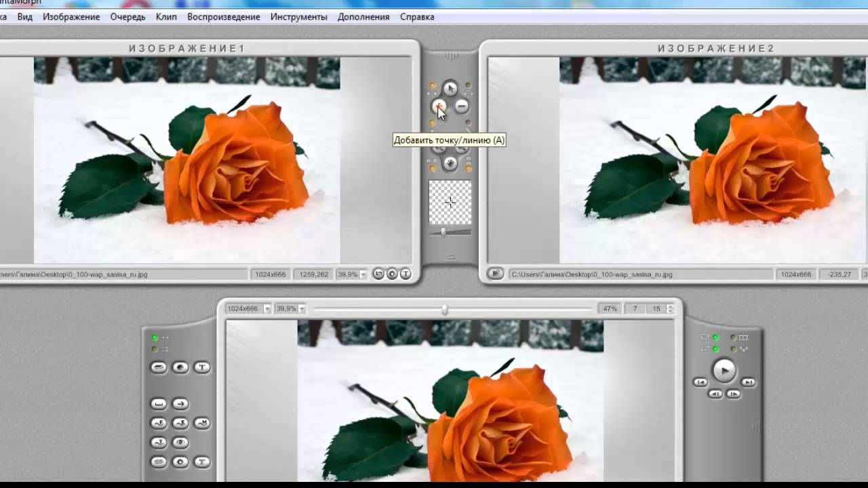Select the arrow pointer edit tool

pyautogui.click(x=450, y=88)
